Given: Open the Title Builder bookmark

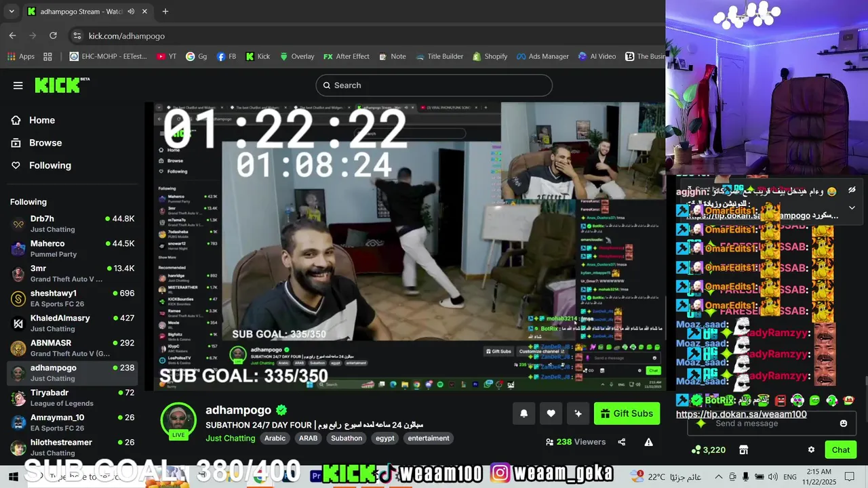Looking at the screenshot, I should pos(439,56).
